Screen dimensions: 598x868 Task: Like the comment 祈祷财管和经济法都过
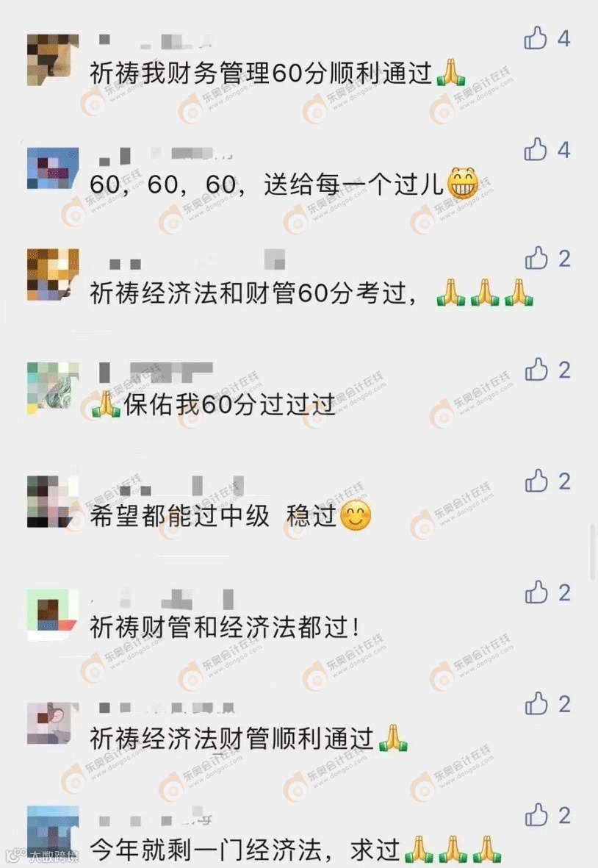[536, 593]
